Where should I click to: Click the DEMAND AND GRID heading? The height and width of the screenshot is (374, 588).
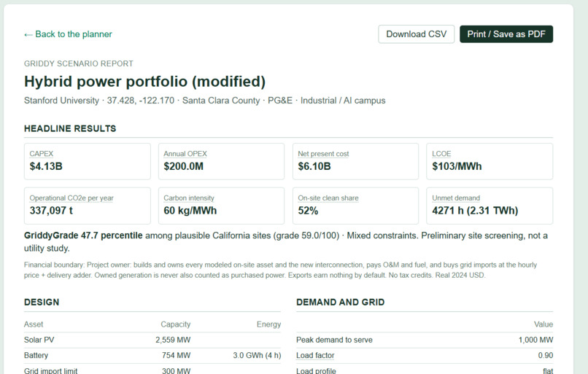(340, 302)
